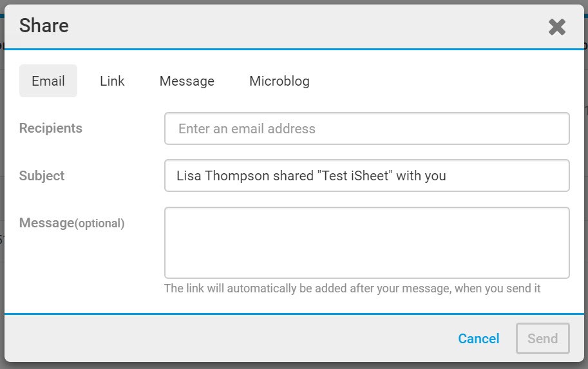This screenshot has width=588, height=369.
Task: Select the Message tab
Action: [187, 81]
